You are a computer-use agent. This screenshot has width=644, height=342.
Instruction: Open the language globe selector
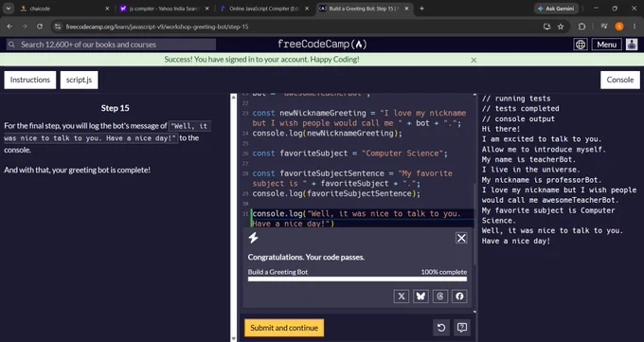[x=581, y=45]
